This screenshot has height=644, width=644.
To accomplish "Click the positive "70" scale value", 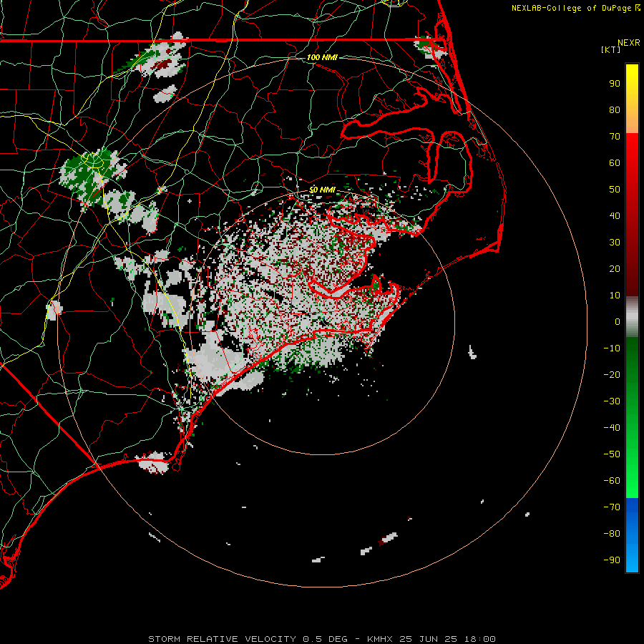I will pyautogui.click(x=615, y=137).
